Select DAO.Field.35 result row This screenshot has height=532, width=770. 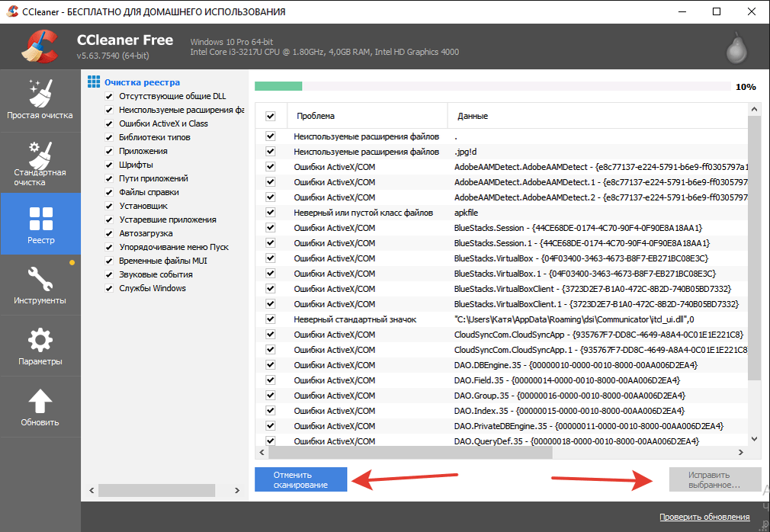(502, 380)
